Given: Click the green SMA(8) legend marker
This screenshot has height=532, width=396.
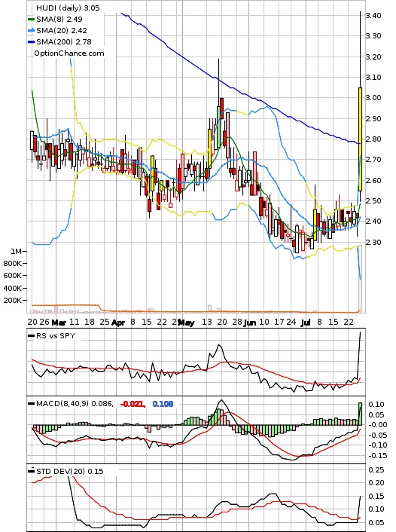Looking at the screenshot, I should [x=31, y=20].
